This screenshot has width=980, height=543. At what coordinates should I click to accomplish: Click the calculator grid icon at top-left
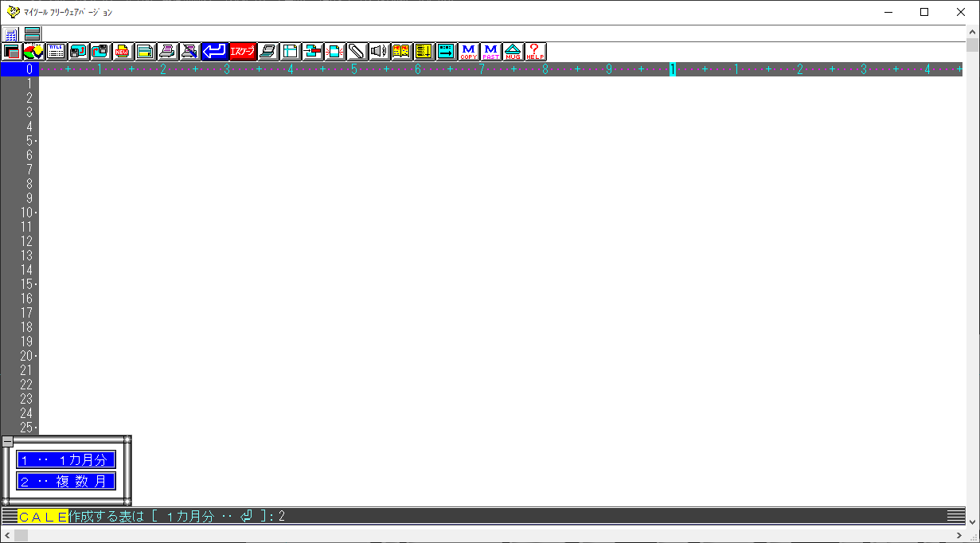pyautogui.click(x=11, y=34)
